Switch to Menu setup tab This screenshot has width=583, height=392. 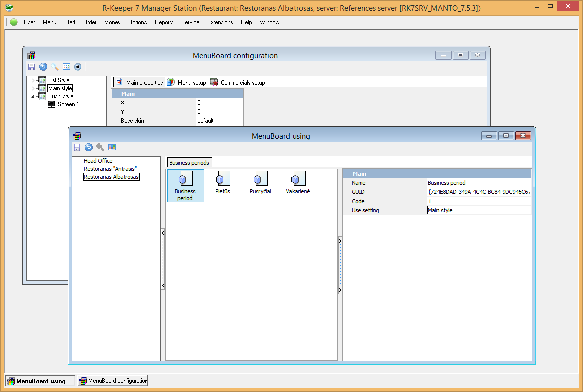[x=186, y=83]
